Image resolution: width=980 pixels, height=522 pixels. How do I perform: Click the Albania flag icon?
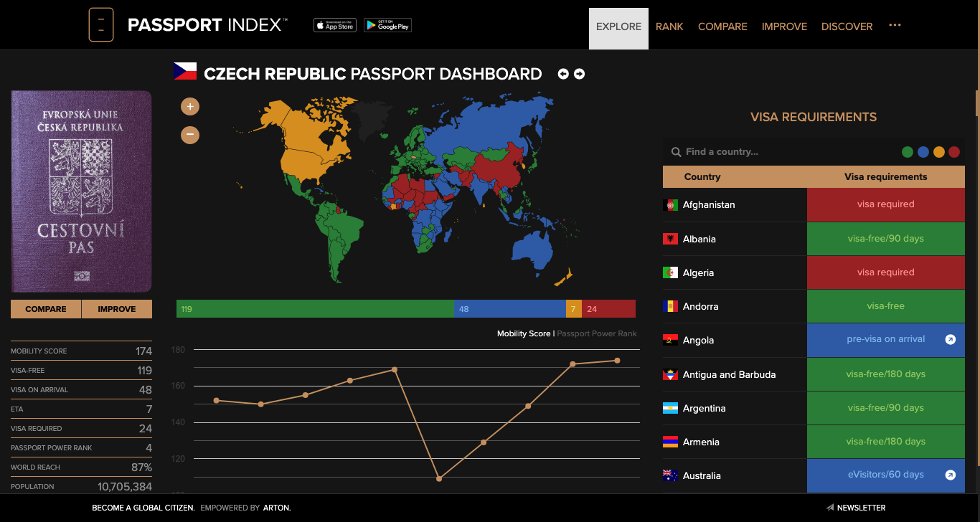pyautogui.click(x=671, y=239)
